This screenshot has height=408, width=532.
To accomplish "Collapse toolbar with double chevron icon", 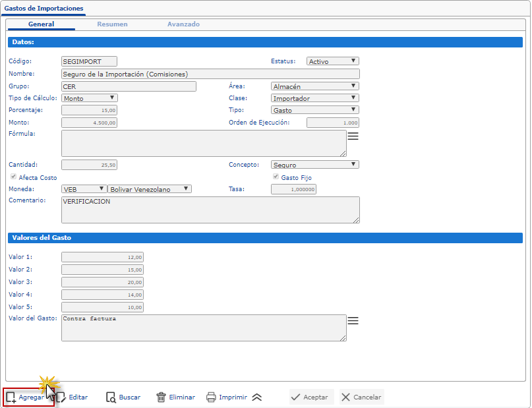I will [257, 397].
